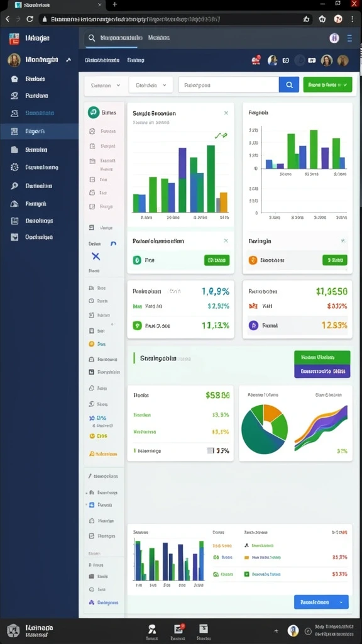The image size is (362, 644).
Task: Click the shield-like icon at the taskbar's left end
Action: click(13, 630)
